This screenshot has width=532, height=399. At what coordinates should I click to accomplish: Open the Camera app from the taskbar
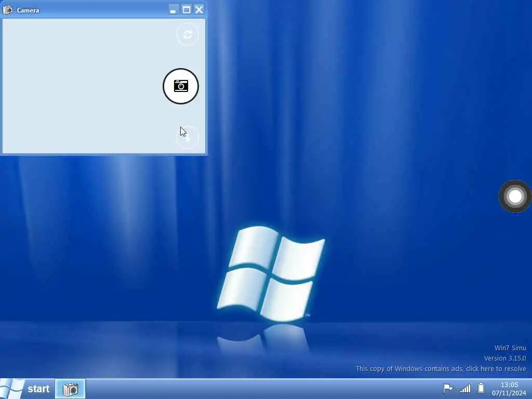pos(70,389)
